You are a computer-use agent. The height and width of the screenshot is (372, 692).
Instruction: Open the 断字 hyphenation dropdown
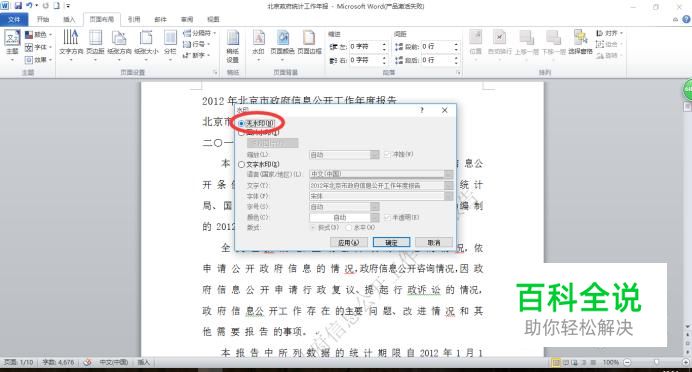coord(196,55)
